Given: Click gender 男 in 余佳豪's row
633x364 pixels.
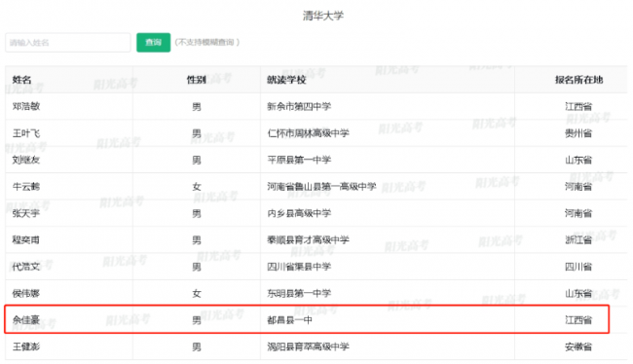Looking at the screenshot, I should pos(197,320).
